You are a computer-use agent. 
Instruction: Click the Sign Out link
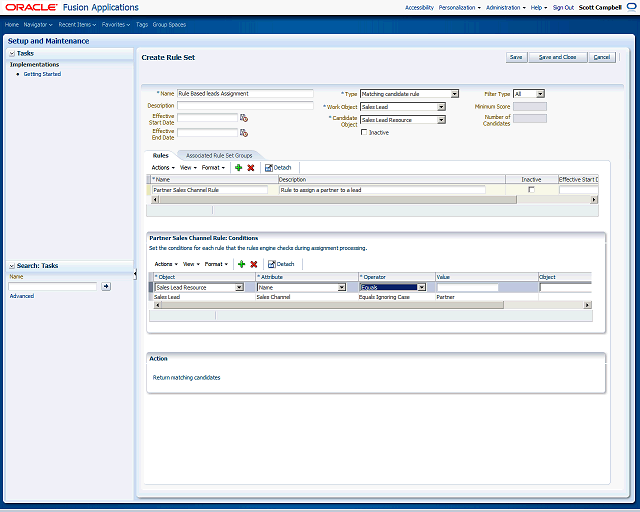point(563,8)
